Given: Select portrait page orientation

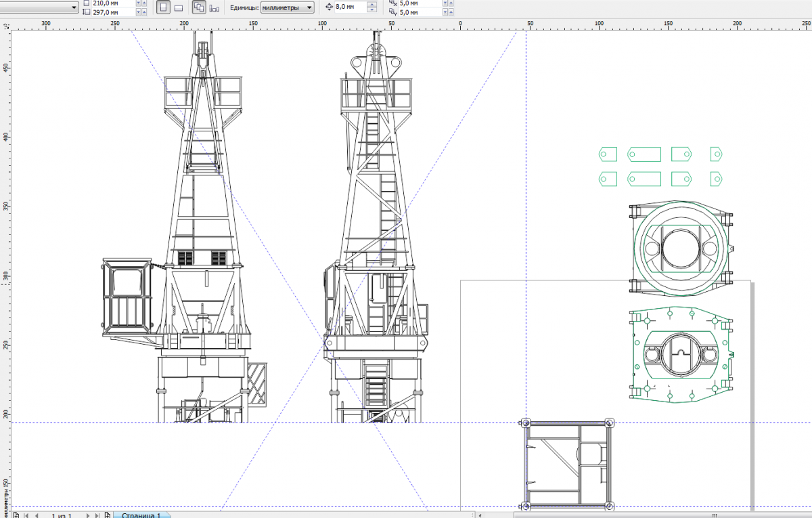Looking at the screenshot, I should pos(163,7).
